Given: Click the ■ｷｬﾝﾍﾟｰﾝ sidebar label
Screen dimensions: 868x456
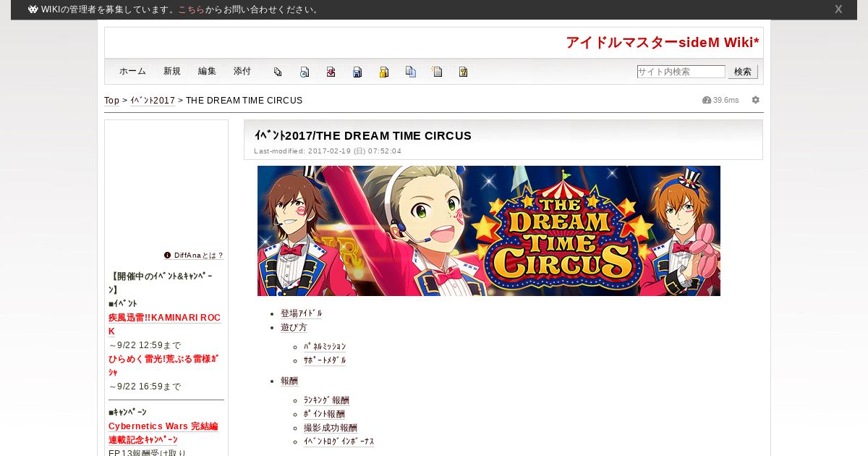Looking at the screenshot, I should (x=127, y=413).
